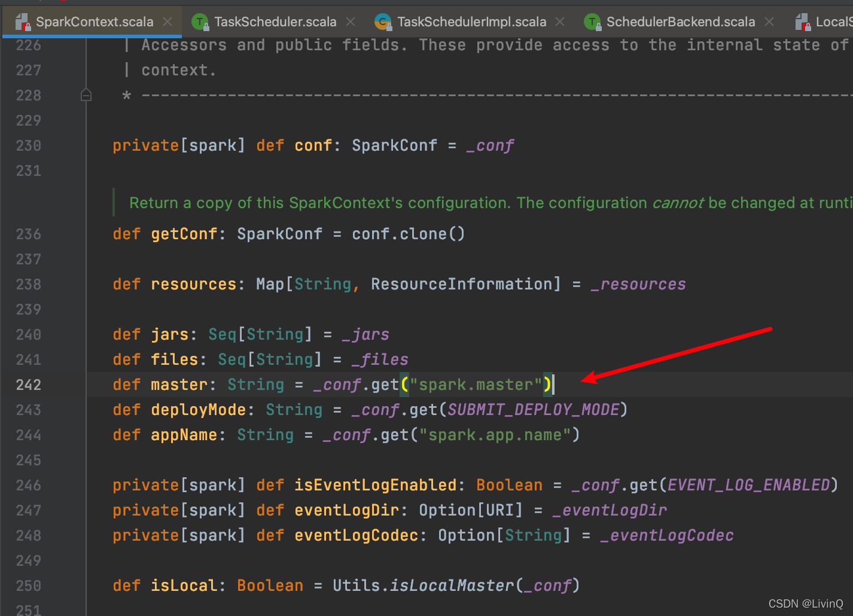Screen dimensions: 853x616
Task: Click conf.clone() on line 236
Action: [409, 234]
